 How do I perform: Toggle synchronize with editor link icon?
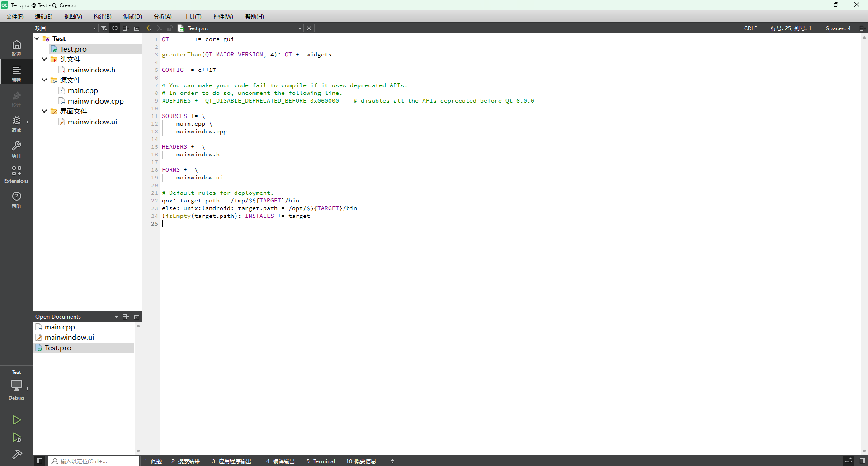[115, 28]
